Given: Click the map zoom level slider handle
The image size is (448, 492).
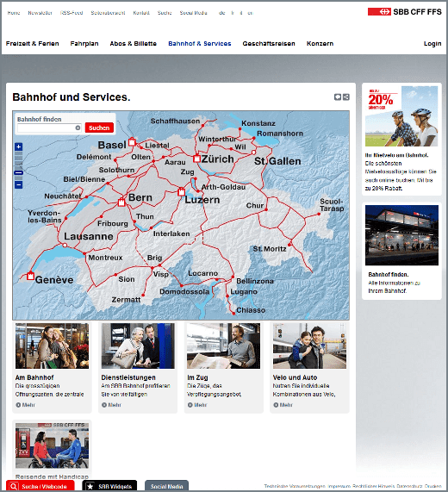Looking at the screenshot, I should tap(18, 172).
